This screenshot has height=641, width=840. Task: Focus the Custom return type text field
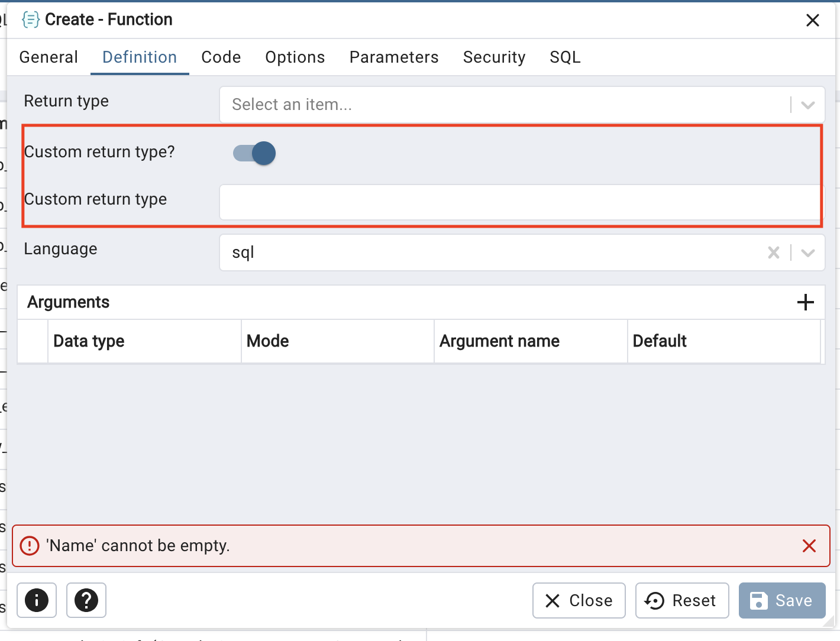519,202
